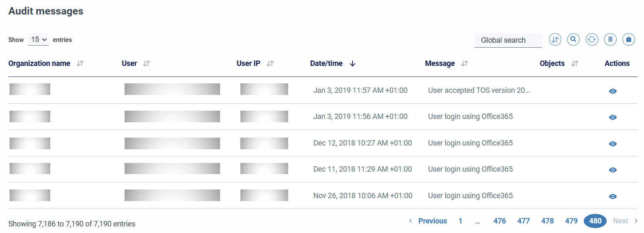644x233 pixels.
Task: Go to page 479
Action: pos(571,221)
